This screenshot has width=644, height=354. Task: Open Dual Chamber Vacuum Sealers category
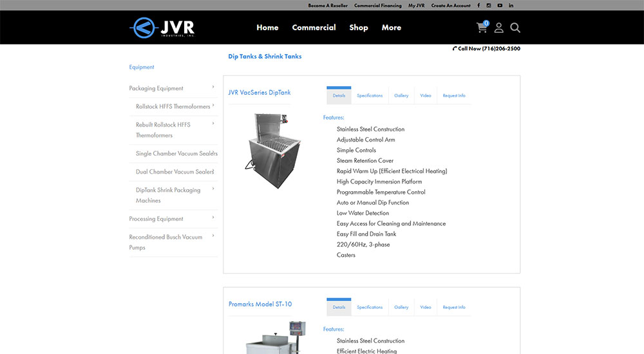(175, 172)
